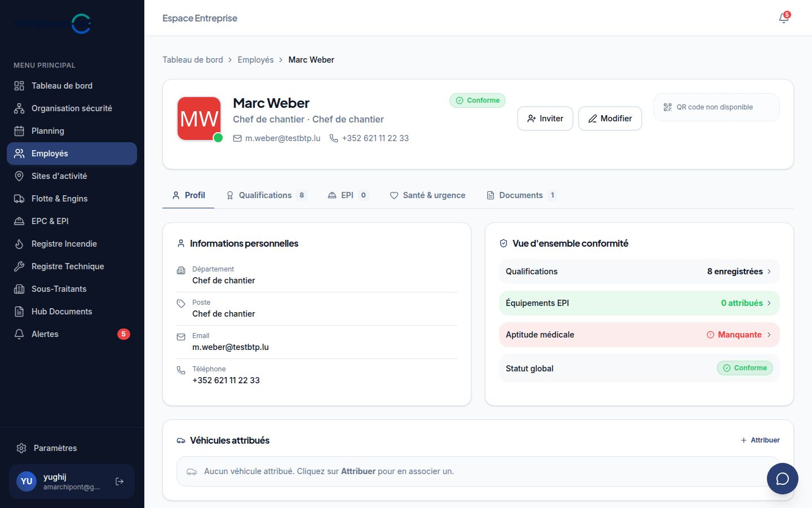Click the 'Aucun véhicule attribué' message
The width and height of the screenshot is (812, 508).
[329, 471]
